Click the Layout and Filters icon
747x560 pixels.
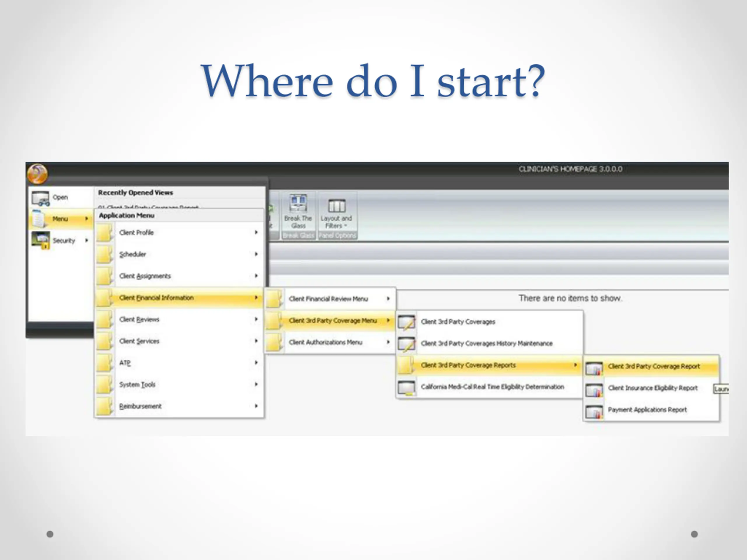point(337,205)
